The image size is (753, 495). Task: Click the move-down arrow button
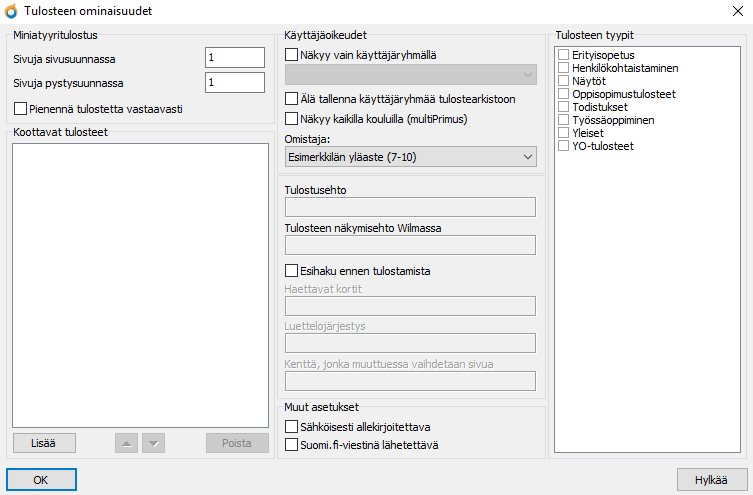click(154, 443)
